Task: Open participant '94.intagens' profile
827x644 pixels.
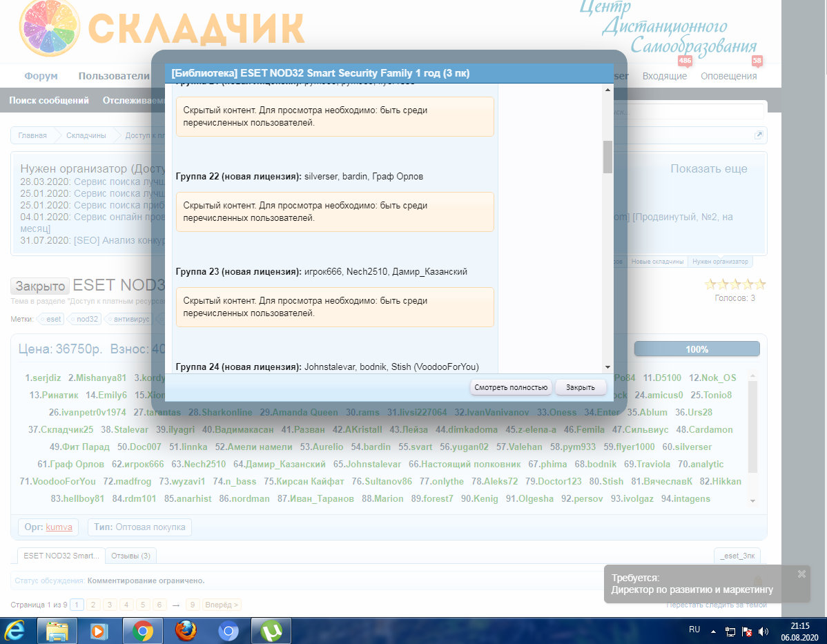Action: pyautogui.click(x=685, y=498)
